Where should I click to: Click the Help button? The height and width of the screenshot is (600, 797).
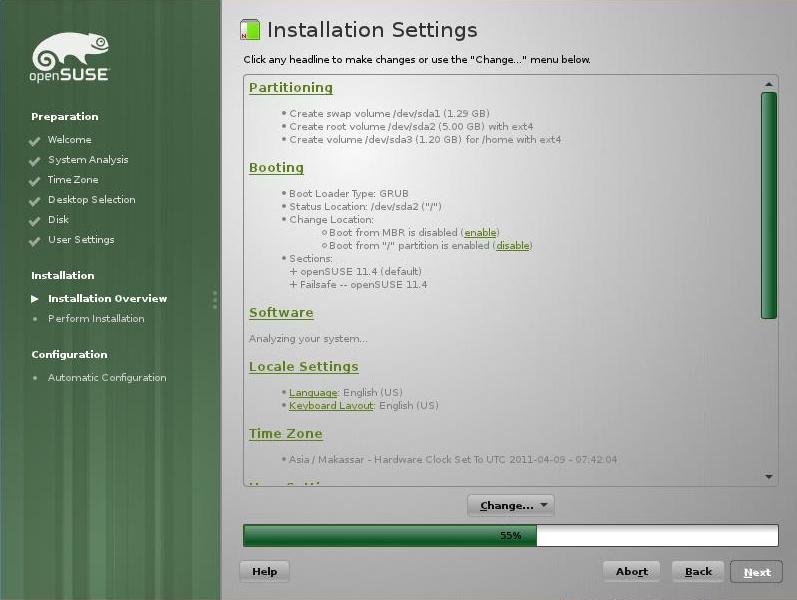coord(264,572)
